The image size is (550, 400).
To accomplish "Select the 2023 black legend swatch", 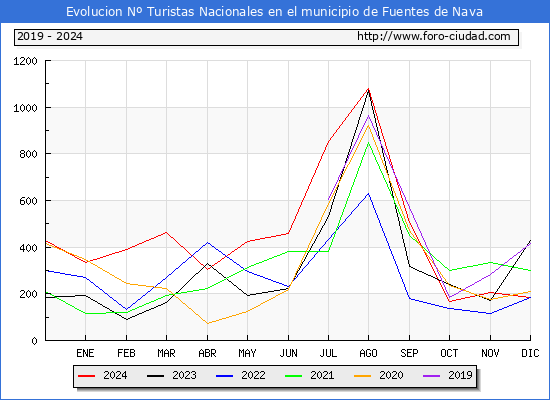I will tap(155, 376).
